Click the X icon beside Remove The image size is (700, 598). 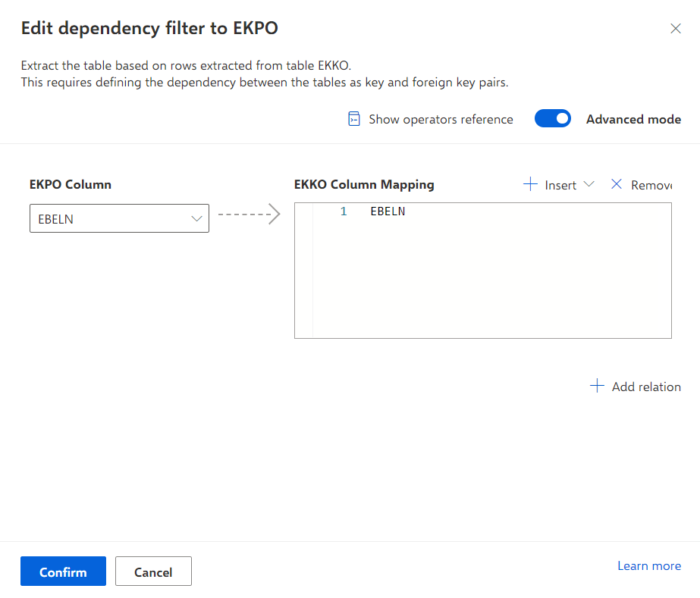616,184
